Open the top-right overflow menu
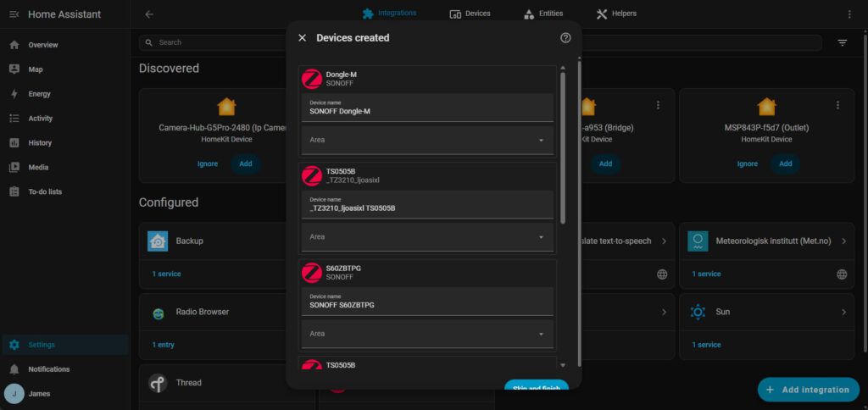Screen dimensions: 868x410 (849, 14)
